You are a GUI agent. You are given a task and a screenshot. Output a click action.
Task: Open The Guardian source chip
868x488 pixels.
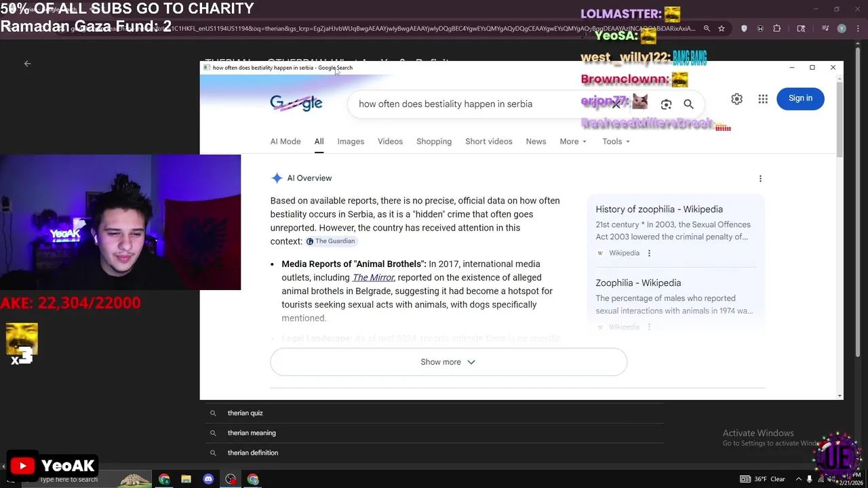331,241
